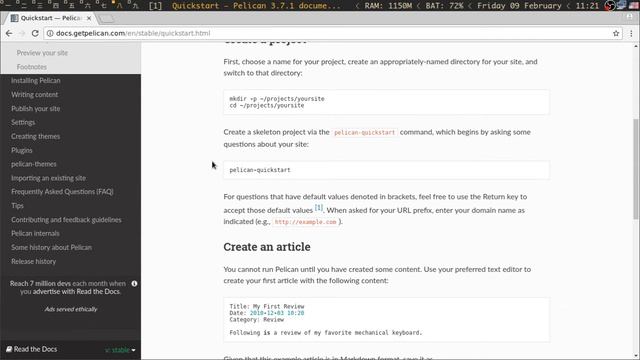The height and width of the screenshot is (360, 640).
Task: Click the Read the Docs book icon
Action: click(x=9, y=349)
